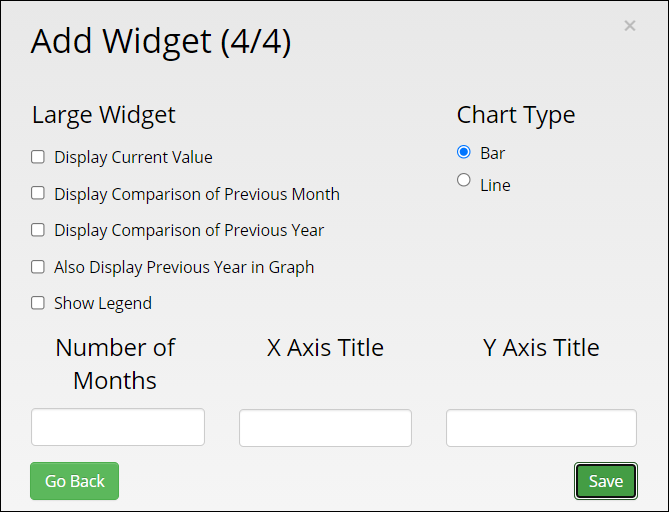669x512 pixels.
Task: Click the Large Widget section heading
Action: [104, 115]
